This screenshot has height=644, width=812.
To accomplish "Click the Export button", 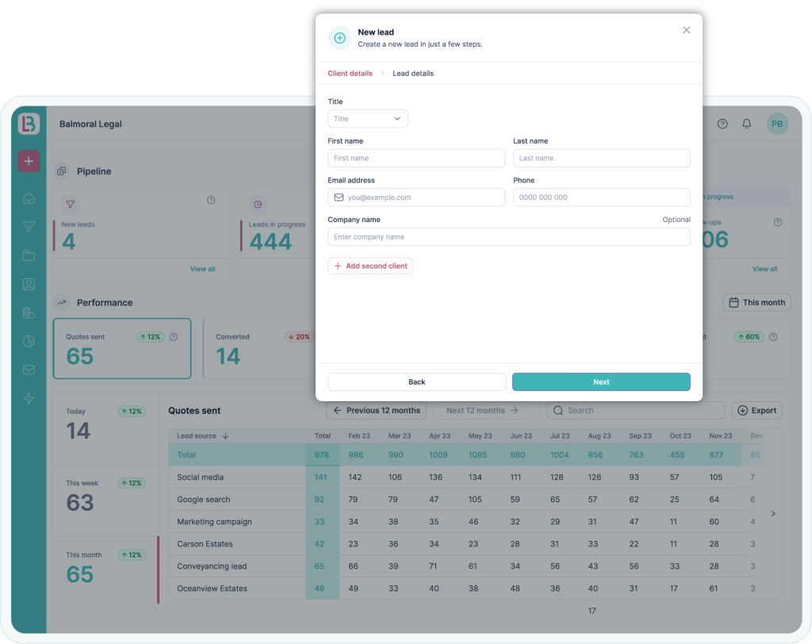I will click(x=756, y=411).
